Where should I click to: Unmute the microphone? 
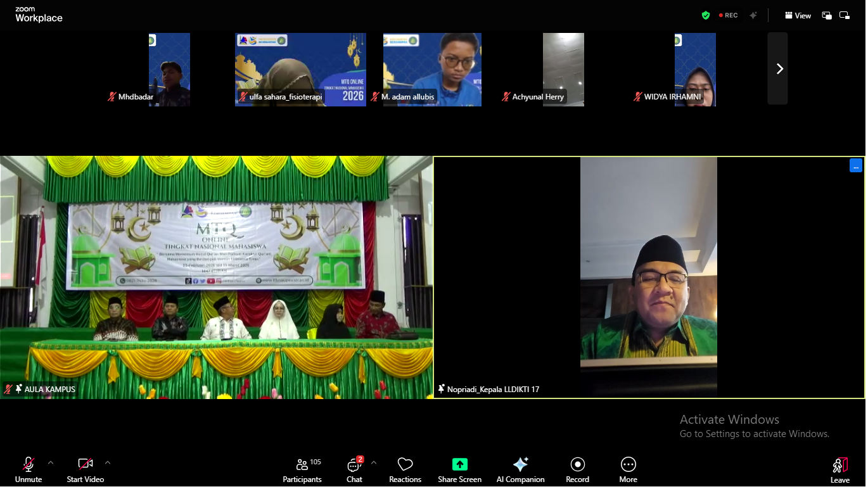point(29,470)
